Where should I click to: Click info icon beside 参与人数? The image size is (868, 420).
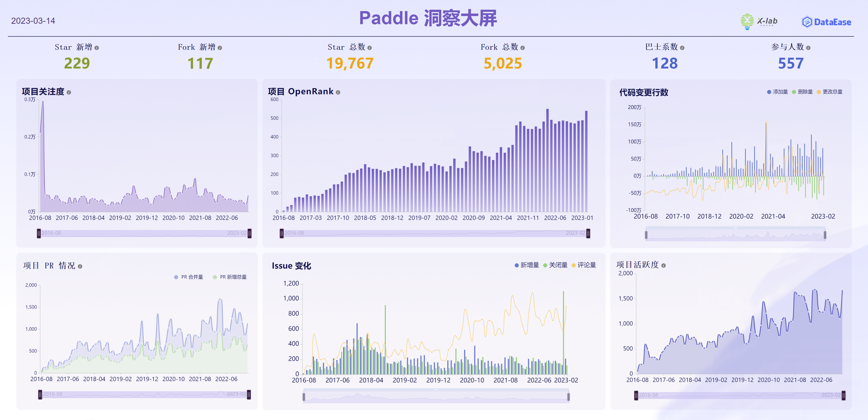[808, 48]
